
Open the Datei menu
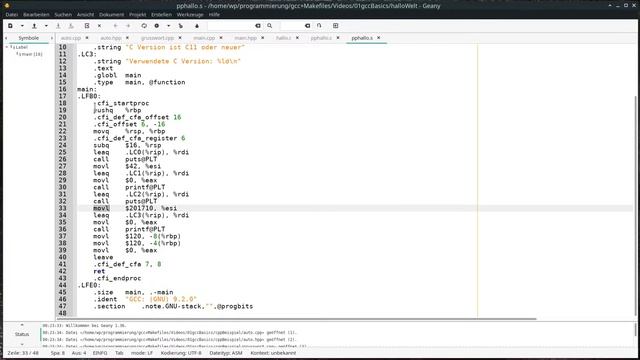tap(12, 14)
